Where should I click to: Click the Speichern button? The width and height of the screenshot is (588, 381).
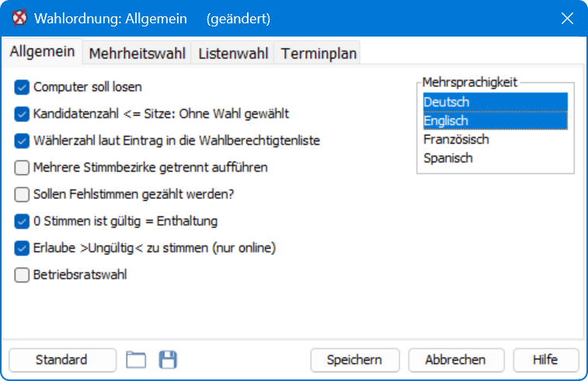pyautogui.click(x=355, y=360)
